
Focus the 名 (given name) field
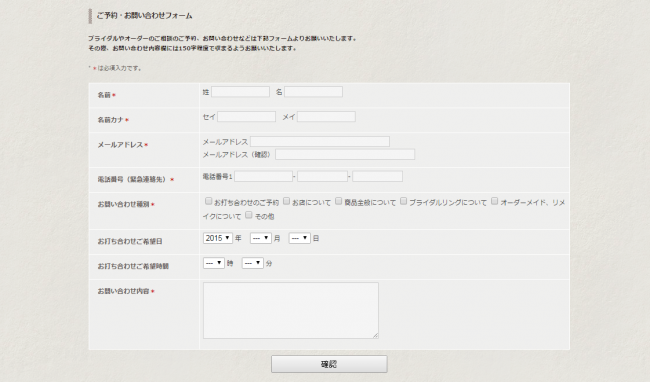tap(313, 92)
